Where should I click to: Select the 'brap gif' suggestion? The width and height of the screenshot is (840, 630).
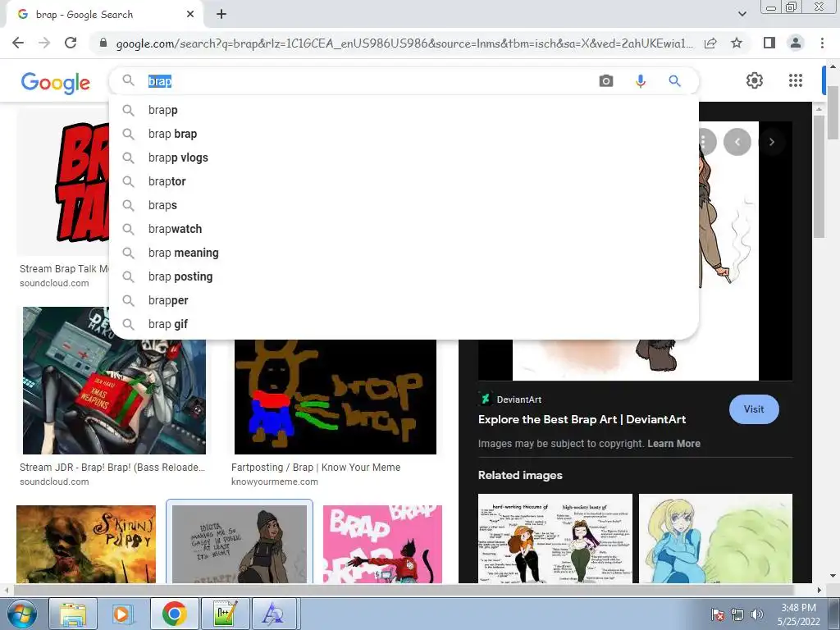[404, 324]
